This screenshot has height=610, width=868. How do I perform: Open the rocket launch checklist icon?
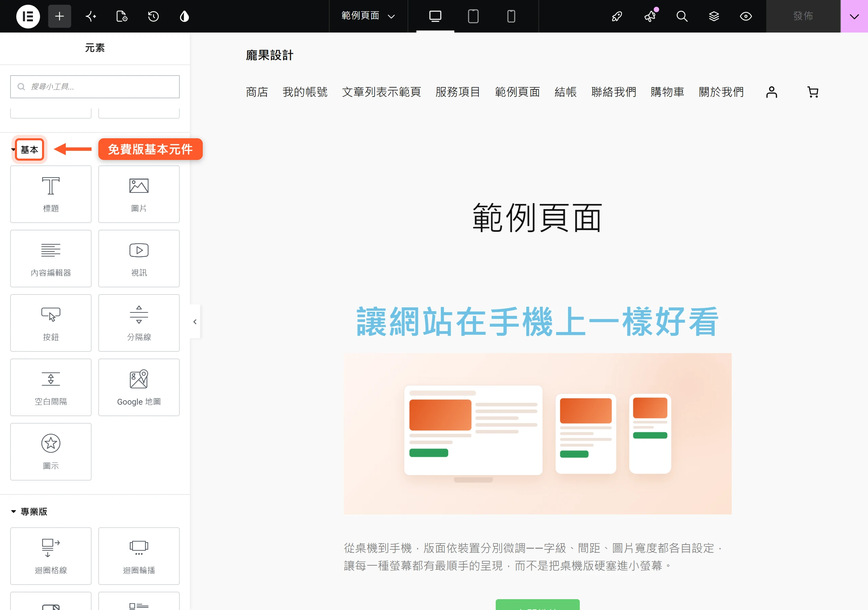click(617, 16)
